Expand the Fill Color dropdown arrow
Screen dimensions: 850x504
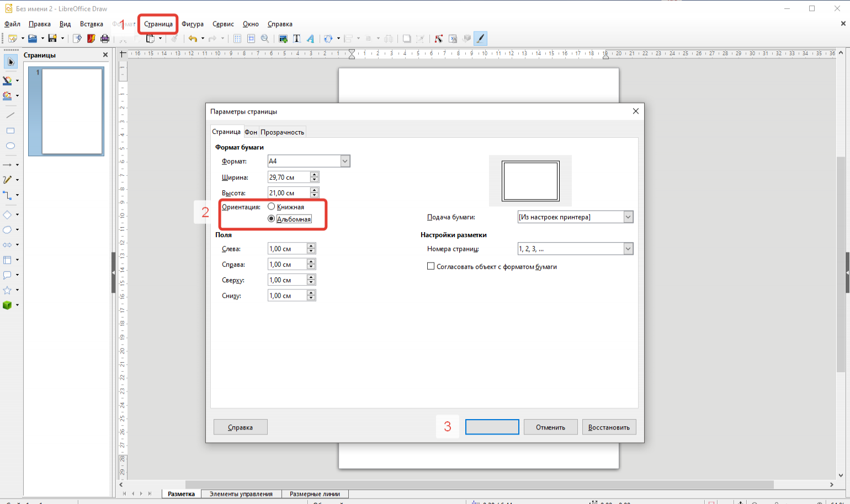coord(18,96)
